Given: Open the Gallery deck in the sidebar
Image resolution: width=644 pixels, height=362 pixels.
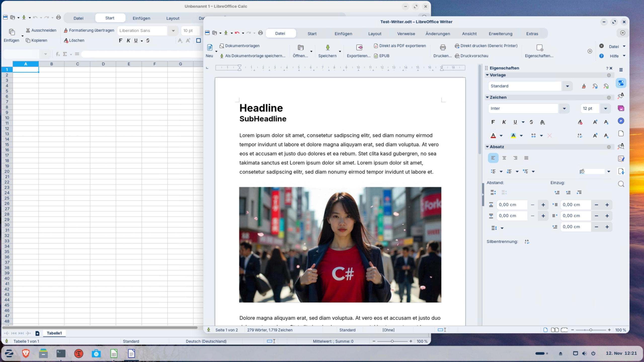Looking at the screenshot, I should (621, 108).
